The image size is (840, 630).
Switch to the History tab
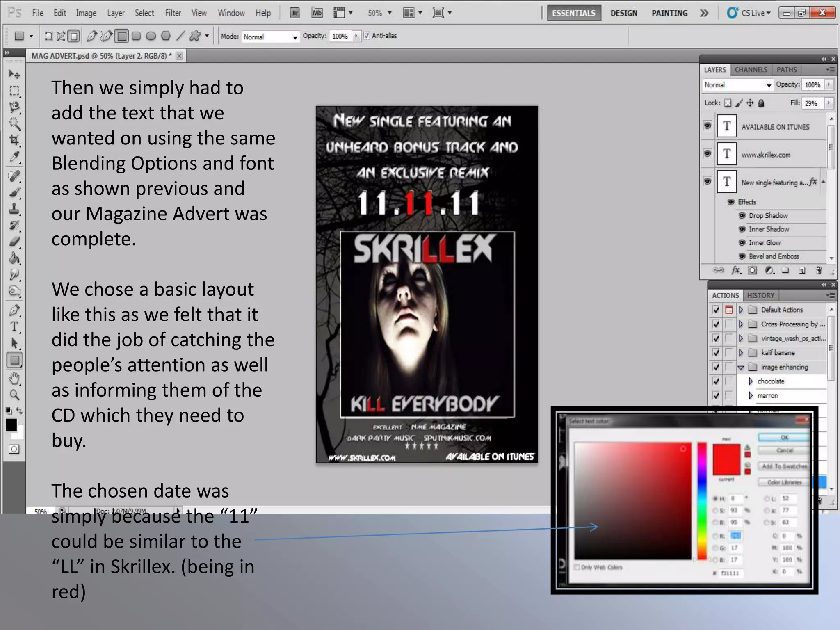[760, 295]
